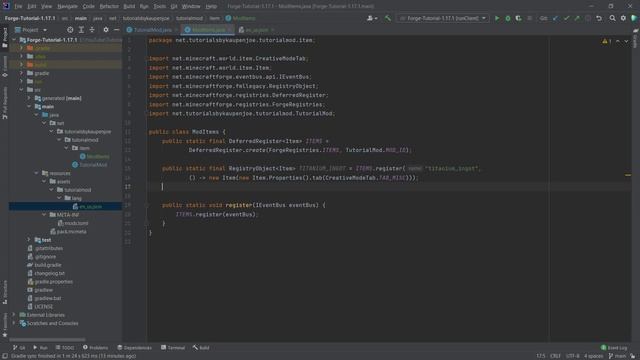Viewport: 640px width, 360px height.
Task: Expand the gradle folder
Action: 21,73
